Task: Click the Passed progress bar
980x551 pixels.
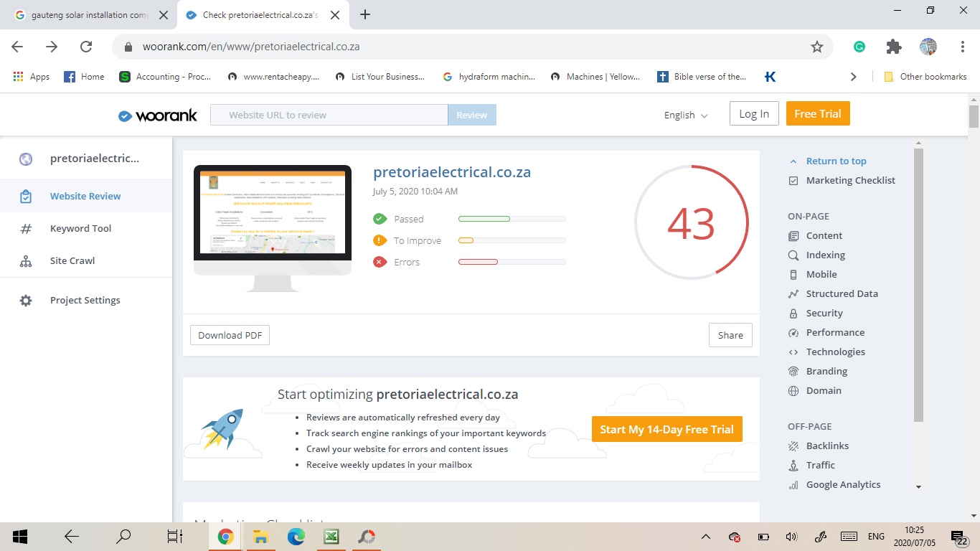Action: point(512,219)
